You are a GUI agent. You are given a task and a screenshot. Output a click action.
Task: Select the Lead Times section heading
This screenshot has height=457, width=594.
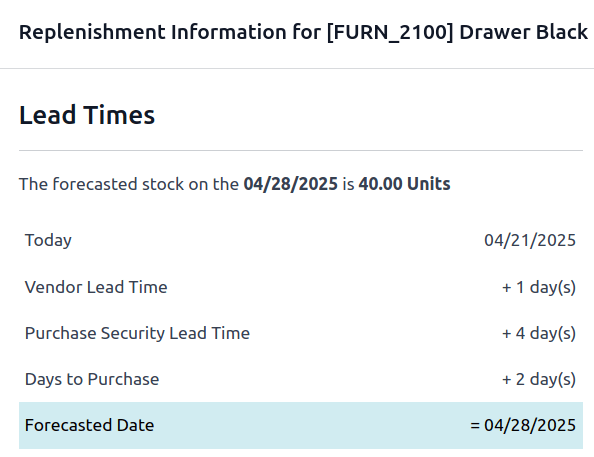[x=87, y=115]
